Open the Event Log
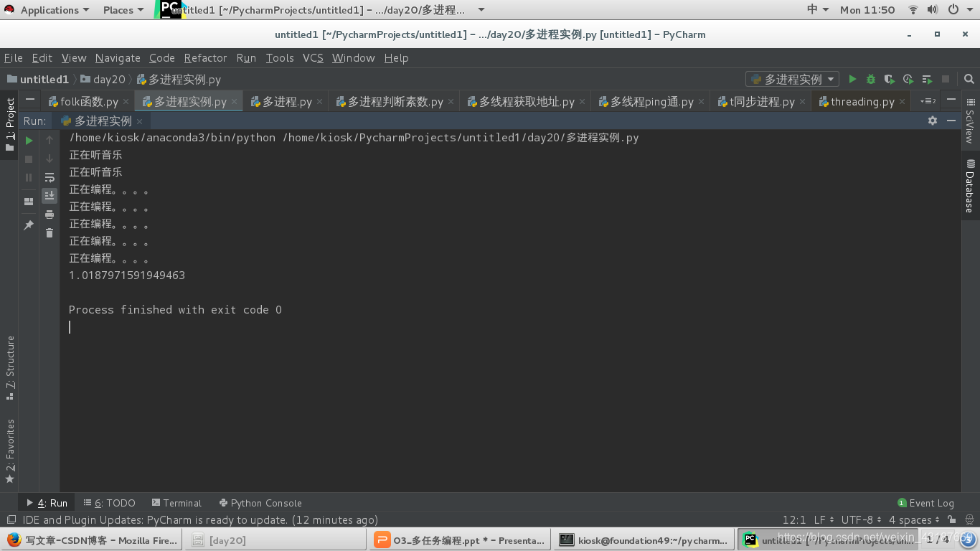The width and height of the screenshot is (980, 551). click(925, 503)
